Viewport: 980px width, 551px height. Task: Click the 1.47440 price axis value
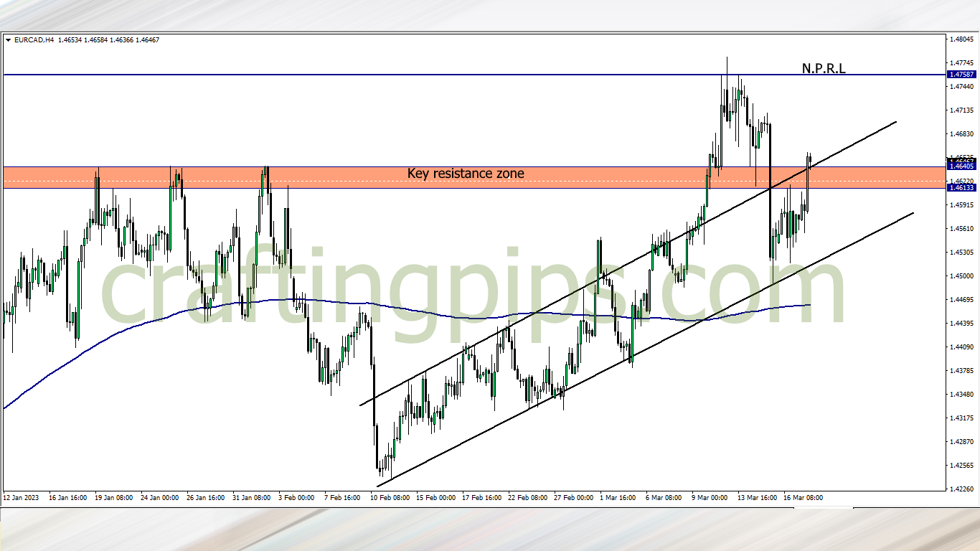click(961, 87)
